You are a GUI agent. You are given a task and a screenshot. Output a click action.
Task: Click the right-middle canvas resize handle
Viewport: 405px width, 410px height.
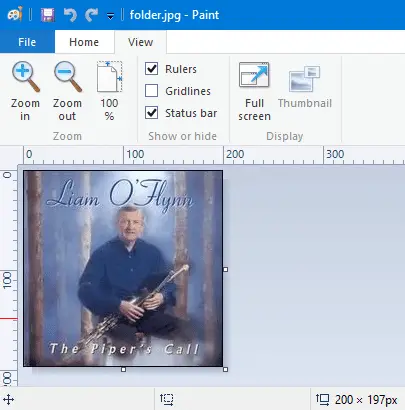point(226,269)
